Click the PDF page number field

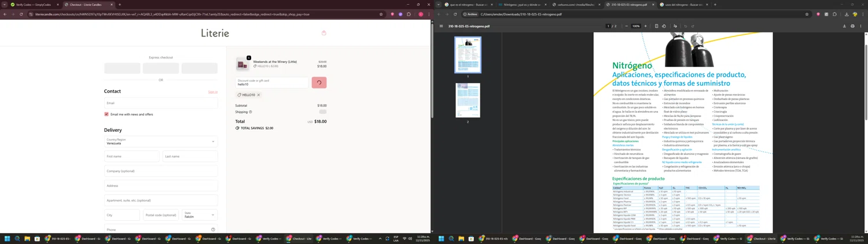(x=608, y=26)
